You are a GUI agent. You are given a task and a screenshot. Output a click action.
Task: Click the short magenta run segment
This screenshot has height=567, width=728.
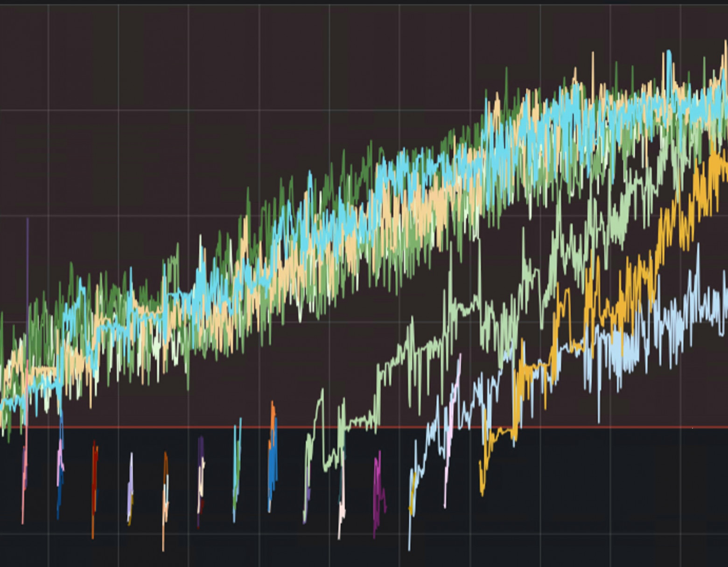379,494
